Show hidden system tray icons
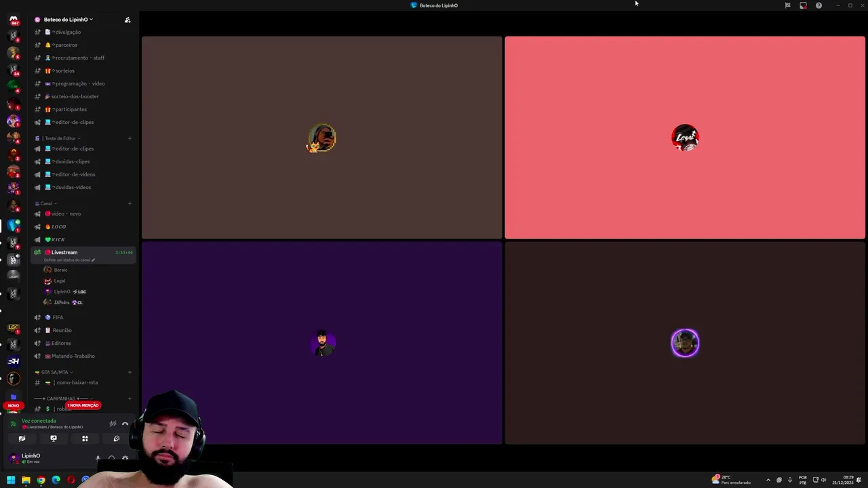Image resolution: width=868 pixels, height=488 pixels. tap(768, 480)
